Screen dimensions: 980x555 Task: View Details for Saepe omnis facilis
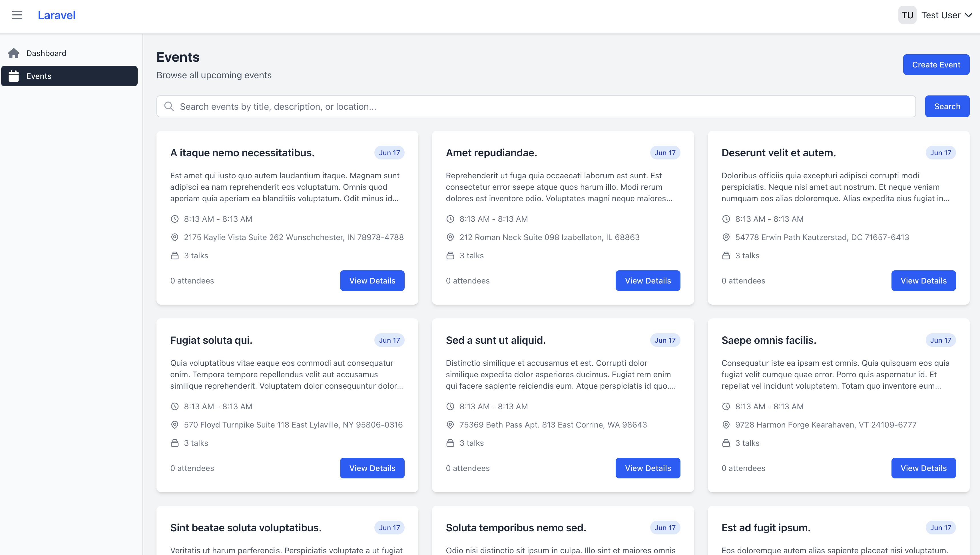click(x=924, y=468)
